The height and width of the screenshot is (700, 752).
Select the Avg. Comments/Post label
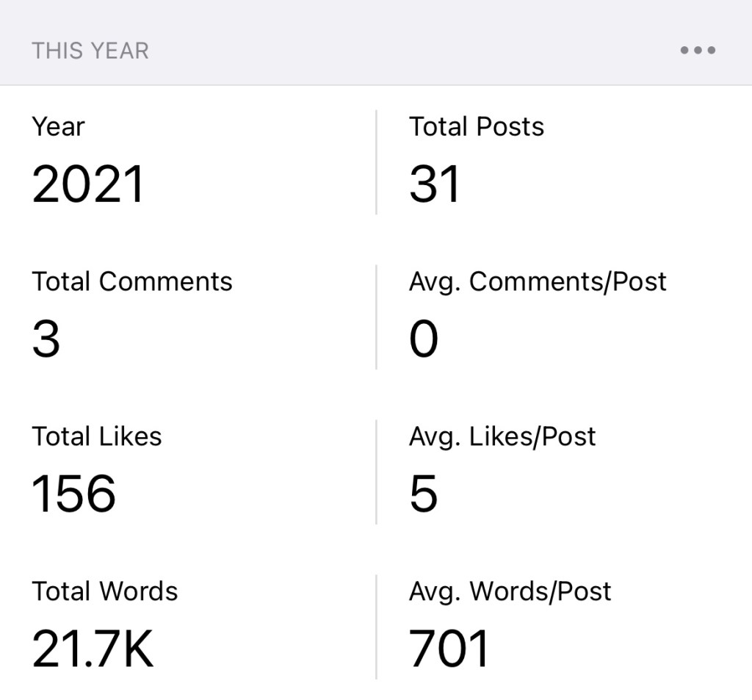538,281
